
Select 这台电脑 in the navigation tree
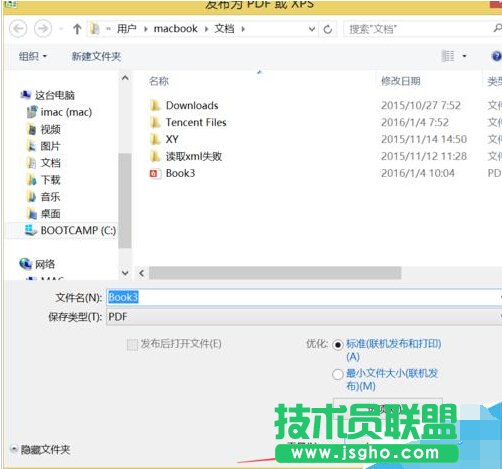(x=55, y=95)
